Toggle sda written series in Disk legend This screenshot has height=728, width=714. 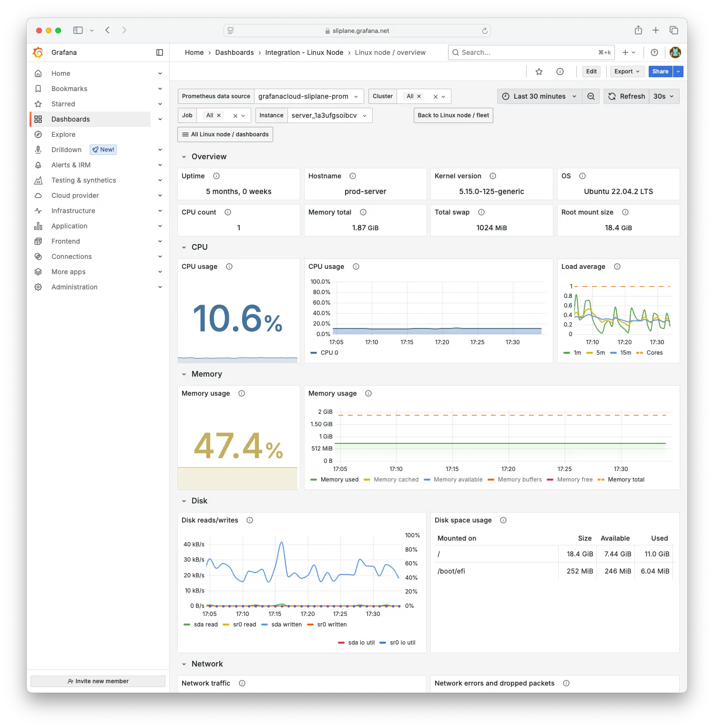(x=286, y=625)
